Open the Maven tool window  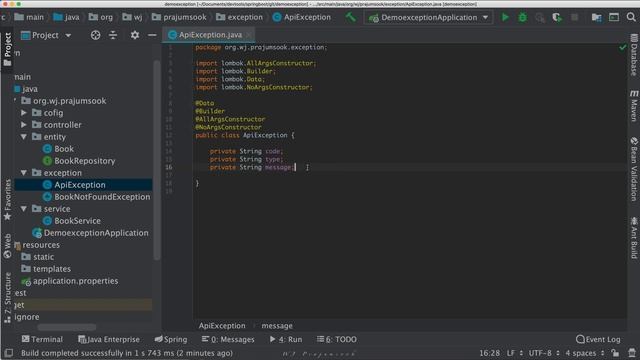pyautogui.click(x=634, y=105)
